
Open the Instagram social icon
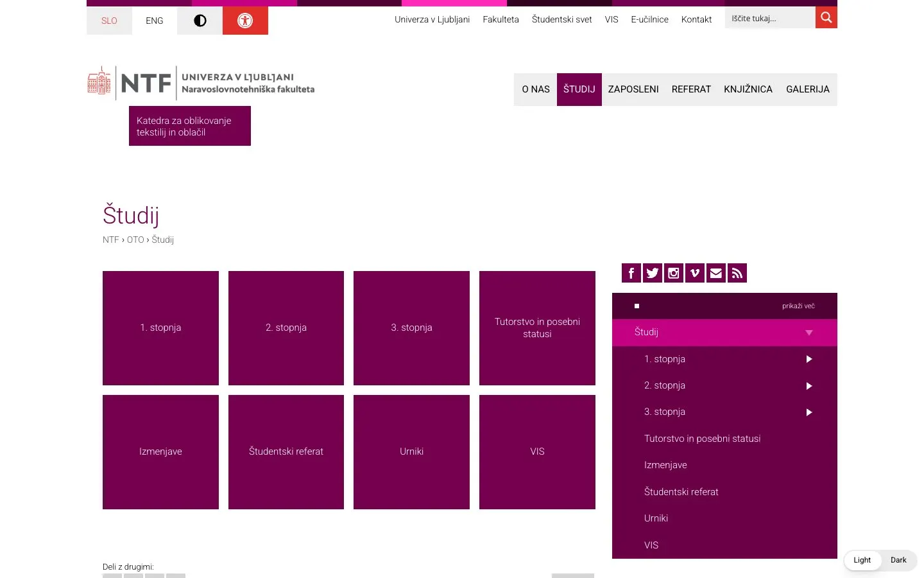point(674,273)
